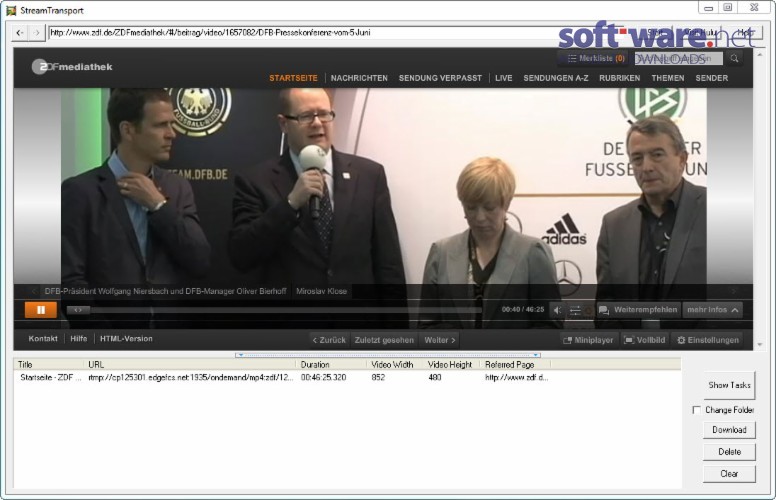Expand the mehr Infos panel

pyautogui.click(x=713, y=310)
